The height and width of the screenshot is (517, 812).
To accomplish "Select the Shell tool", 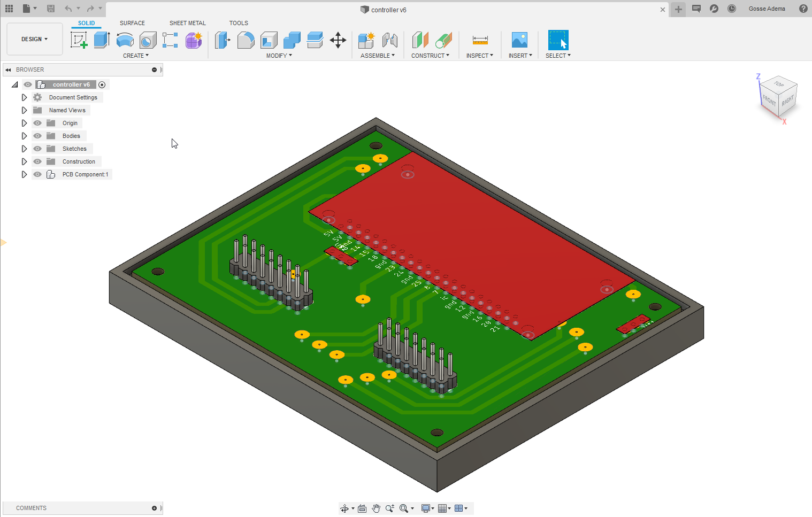I will 269,40.
